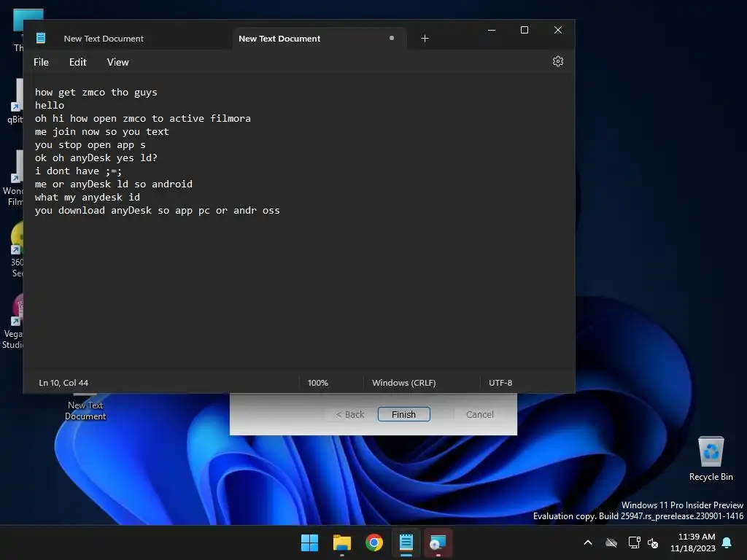Open network status tray icon
Screen dimensions: 747x560
pyautogui.click(x=634, y=542)
